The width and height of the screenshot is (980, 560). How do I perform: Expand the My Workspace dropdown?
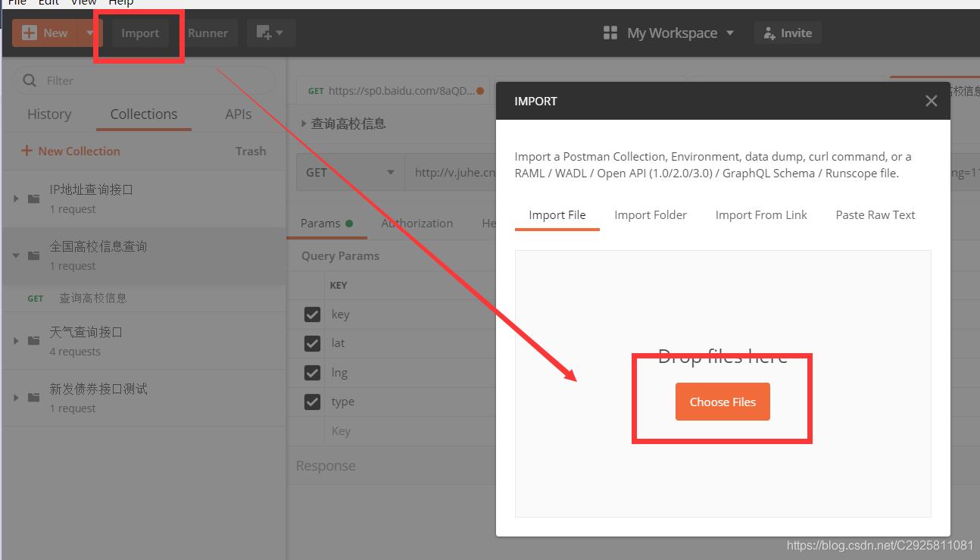click(730, 33)
